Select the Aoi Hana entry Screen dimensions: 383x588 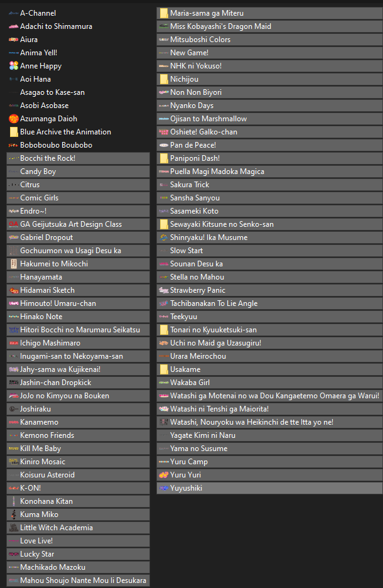click(x=35, y=79)
